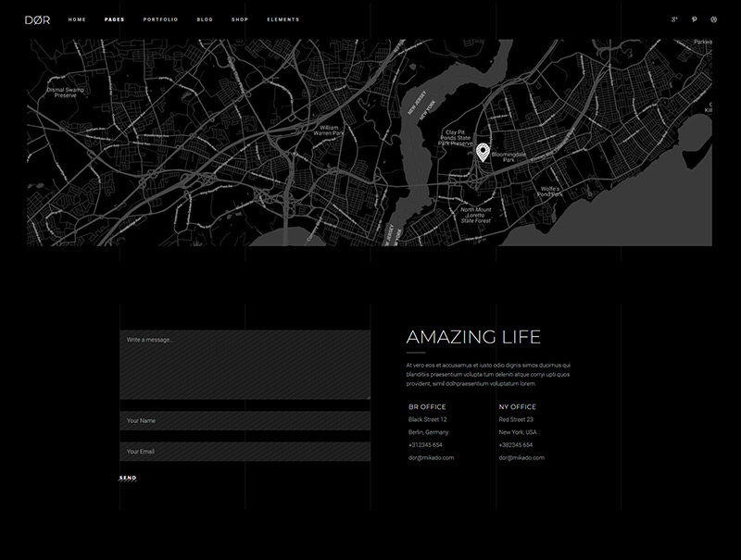The width and height of the screenshot is (741, 560).
Task: Open the Home menu
Action: pyautogui.click(x=77, y=19)
